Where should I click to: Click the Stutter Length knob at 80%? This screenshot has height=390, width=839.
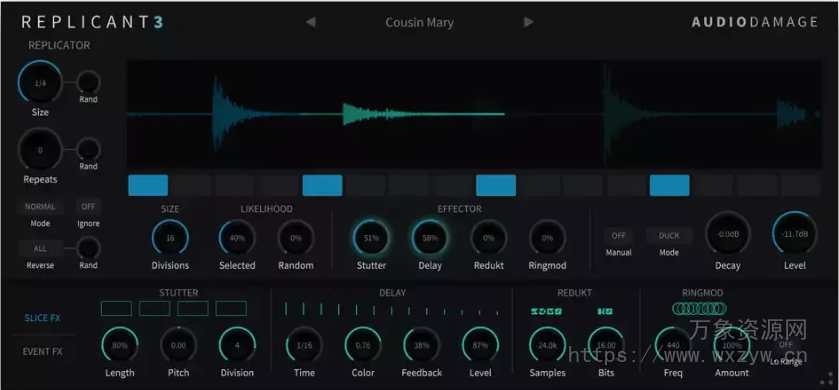click(x=119, y=345)
